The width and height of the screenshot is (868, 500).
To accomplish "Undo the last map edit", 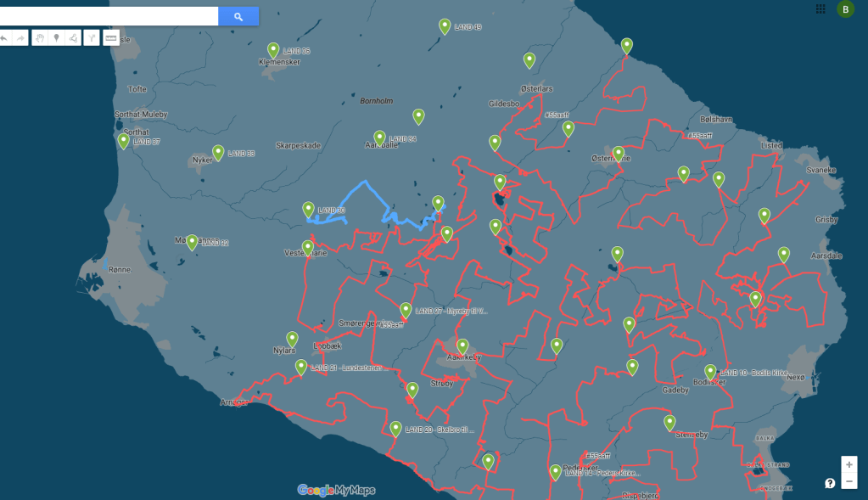I will [4, 38].
